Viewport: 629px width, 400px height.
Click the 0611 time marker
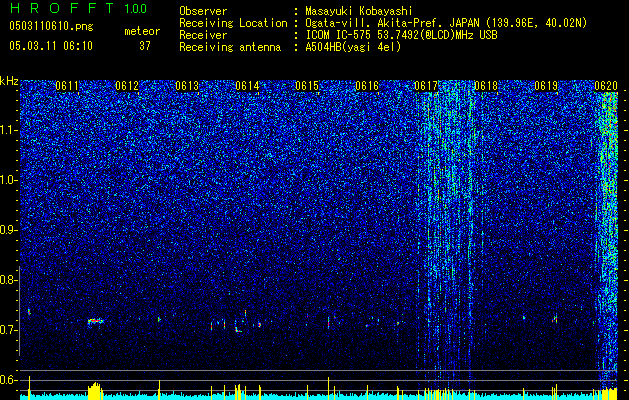pyautogui.click(x=67, y=86)
